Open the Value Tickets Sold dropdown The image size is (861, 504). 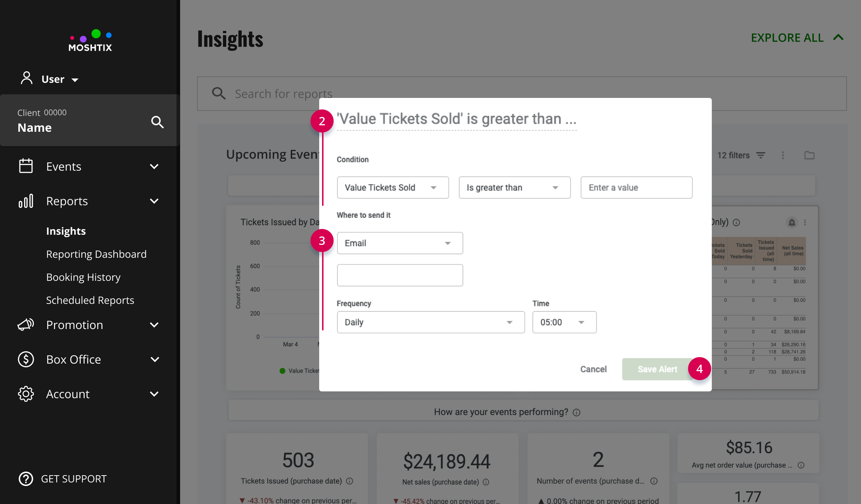tap(393, 188)
